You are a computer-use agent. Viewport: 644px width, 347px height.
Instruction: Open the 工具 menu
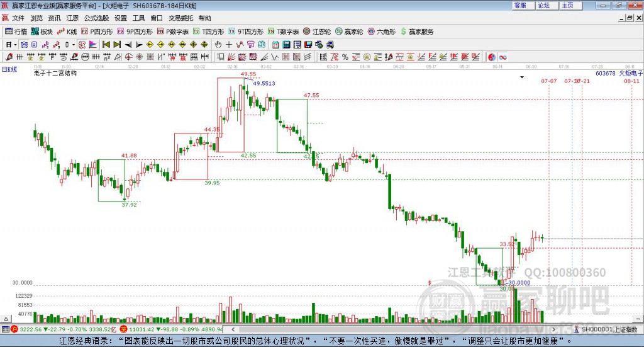pos(138,18)
